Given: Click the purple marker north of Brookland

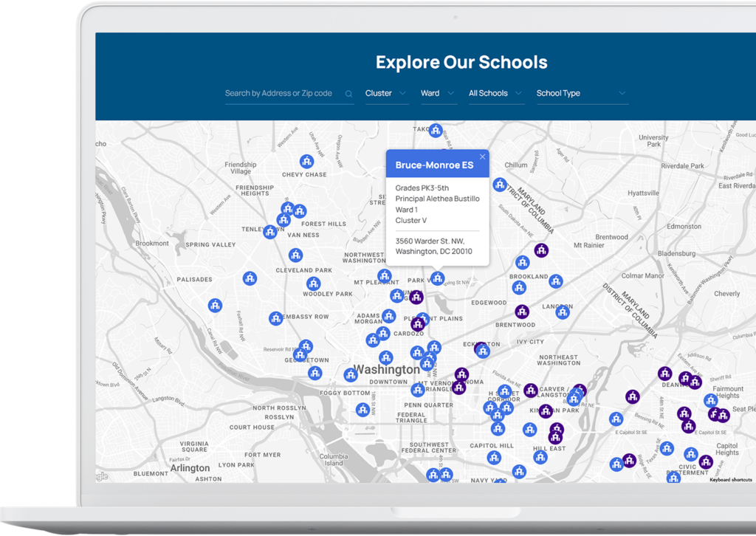Looking at the screenshot, I should coord(541,250).
